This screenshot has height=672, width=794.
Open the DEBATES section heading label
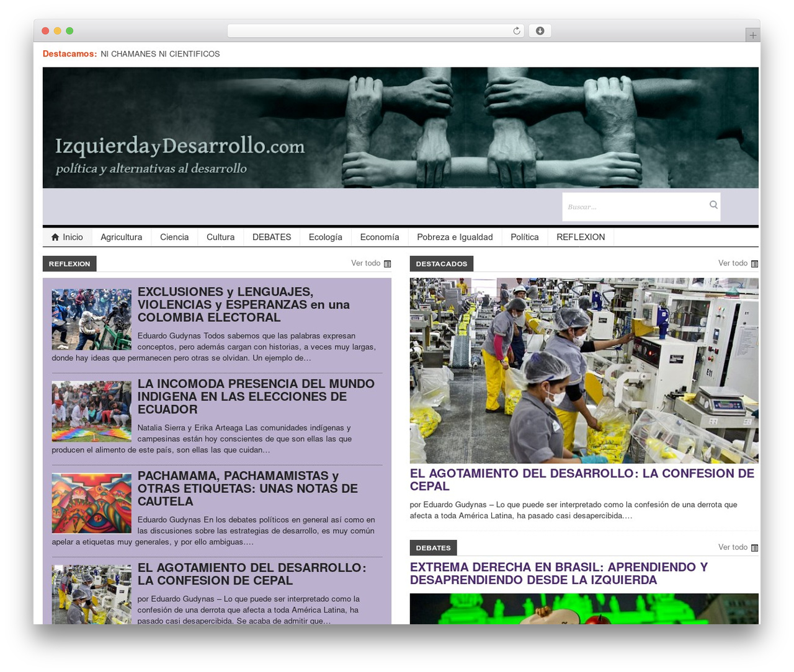pyautogui.click(x=433, y=547)
